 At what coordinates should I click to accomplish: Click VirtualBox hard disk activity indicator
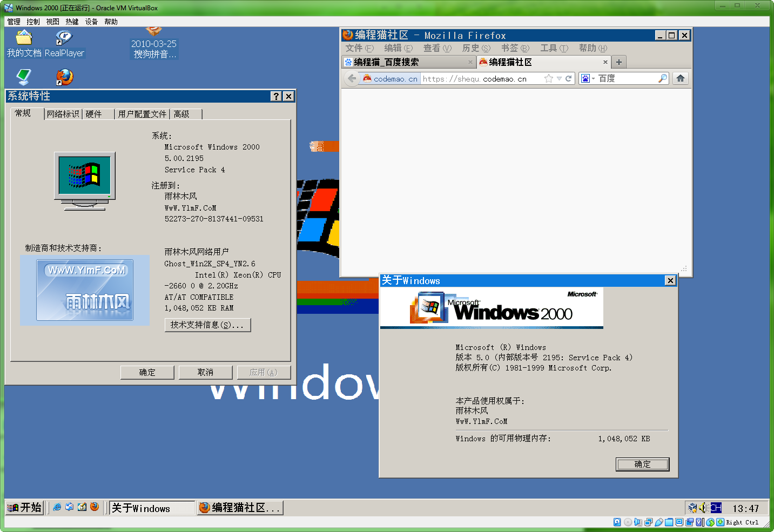pyautogui.click(x=617, y=522)
